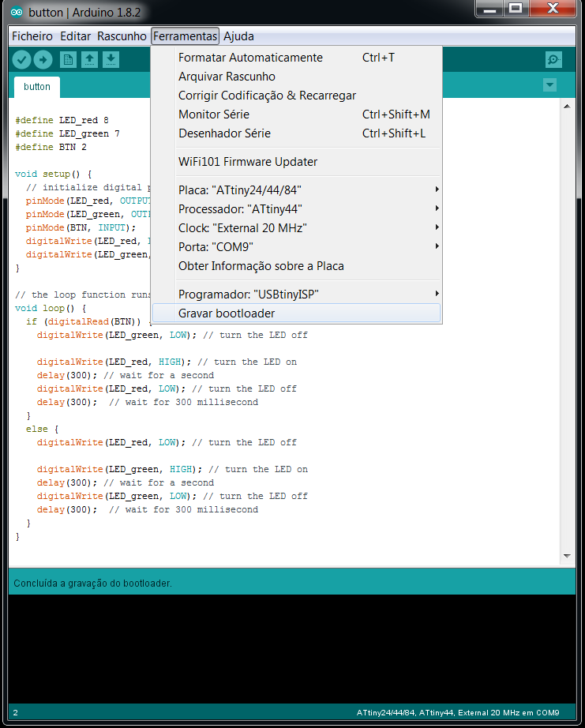Click "#define LED_red 8" line
The height and width of the screenshot is (728, 585).
pyautogui.click(x=62, y=120)
